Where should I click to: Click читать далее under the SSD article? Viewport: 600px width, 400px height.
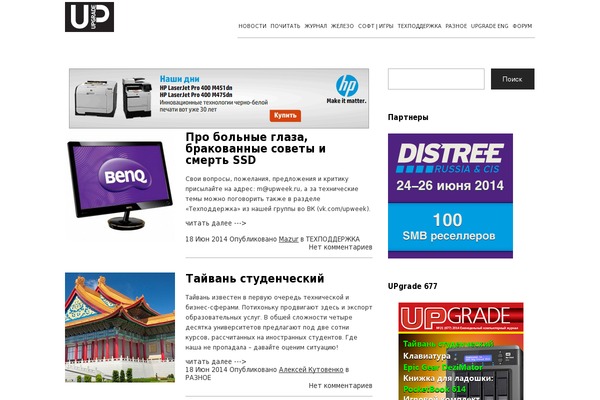pos(215,223)
